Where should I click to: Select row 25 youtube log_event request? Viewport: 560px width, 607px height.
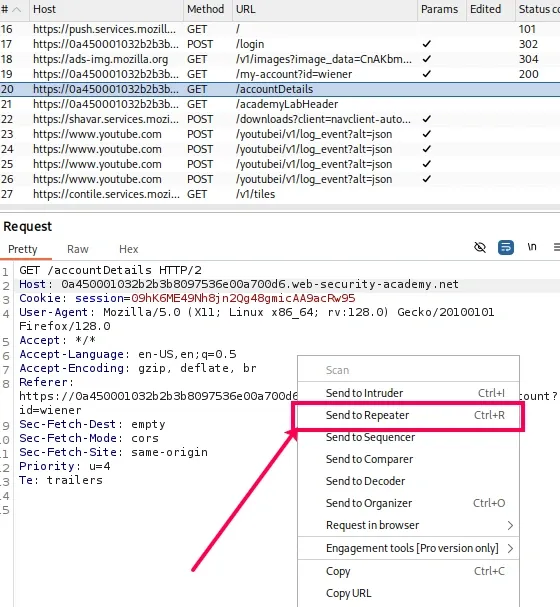click(x=280, y=164)
